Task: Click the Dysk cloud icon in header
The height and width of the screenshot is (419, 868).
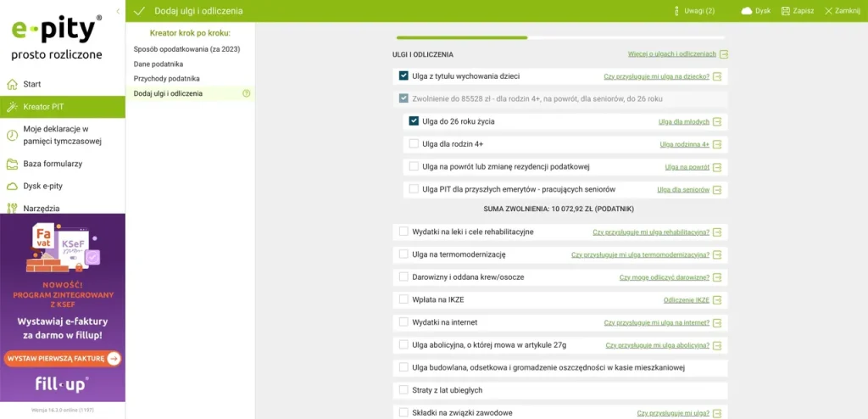Action: pyautogui.click(x=747, y=11)
